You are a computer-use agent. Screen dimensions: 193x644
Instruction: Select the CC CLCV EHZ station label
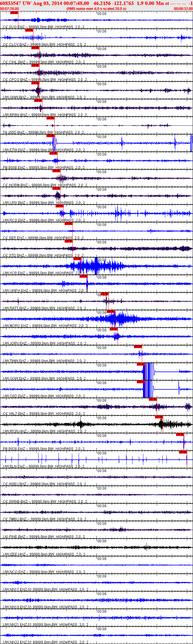44,45
